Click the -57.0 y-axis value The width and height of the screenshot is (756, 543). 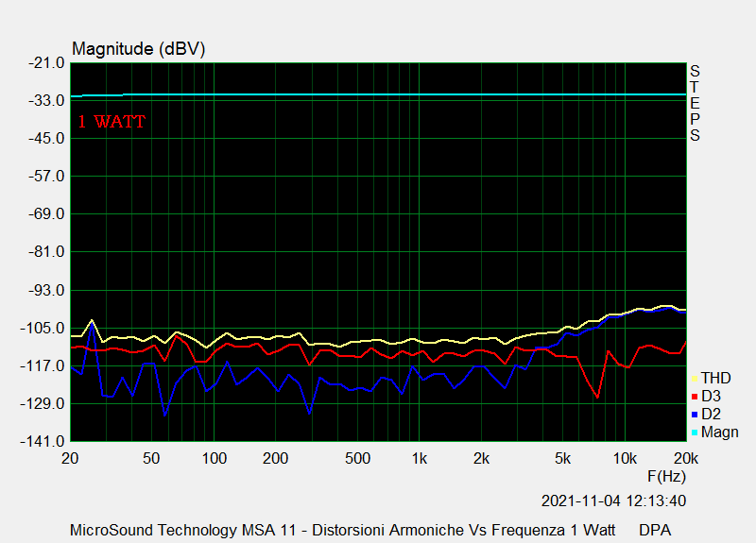(x=46, y=177)
